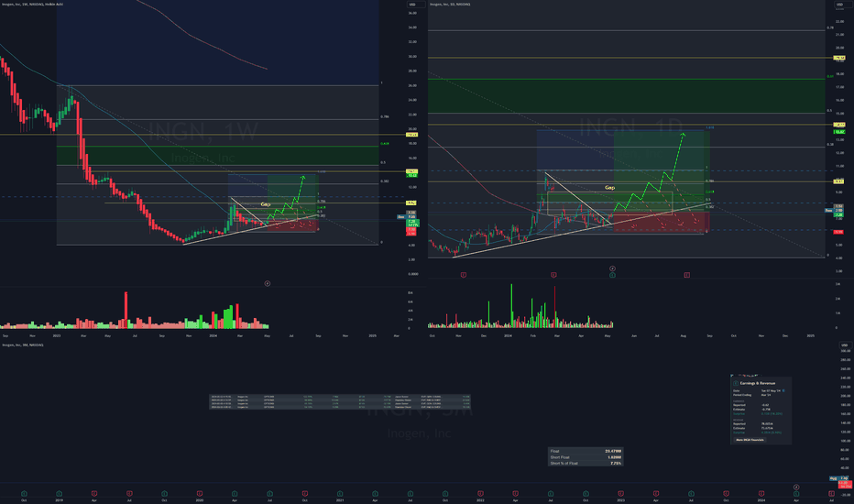Open green earnings marker below daily lightning icon
This screenshot has width=854, height=504.
(x=612, y=275)
